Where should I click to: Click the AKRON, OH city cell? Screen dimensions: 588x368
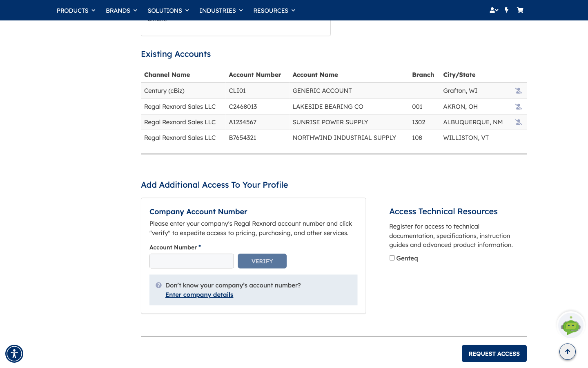click(460, 107)
